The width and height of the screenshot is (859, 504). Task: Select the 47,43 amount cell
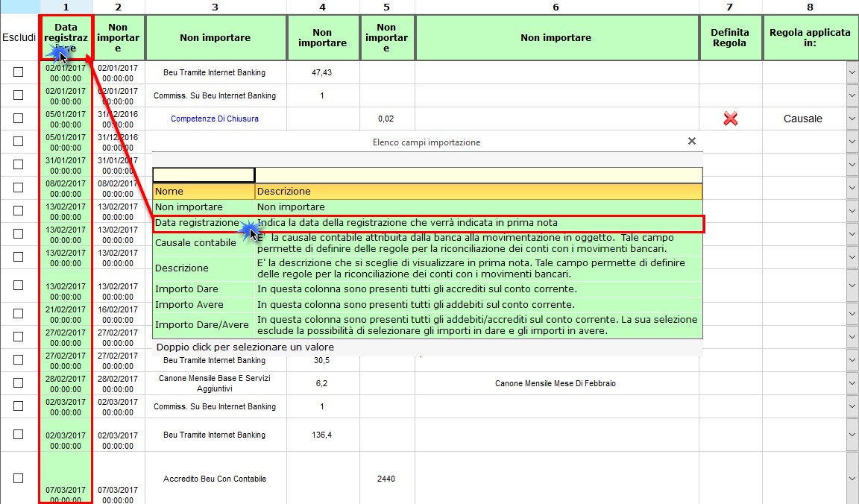click(322, 72)
